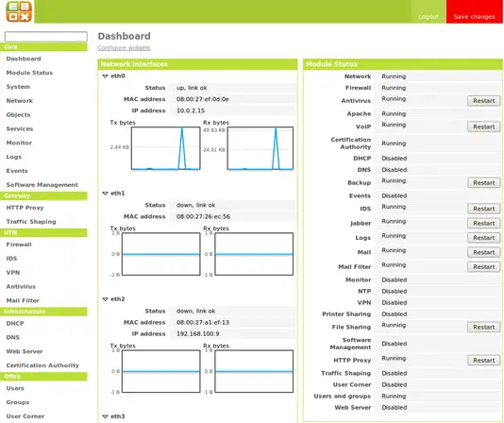The height and width of the screenshot is (423, 504).
Task: Expand the eth3 interface section
Action: 105,416
